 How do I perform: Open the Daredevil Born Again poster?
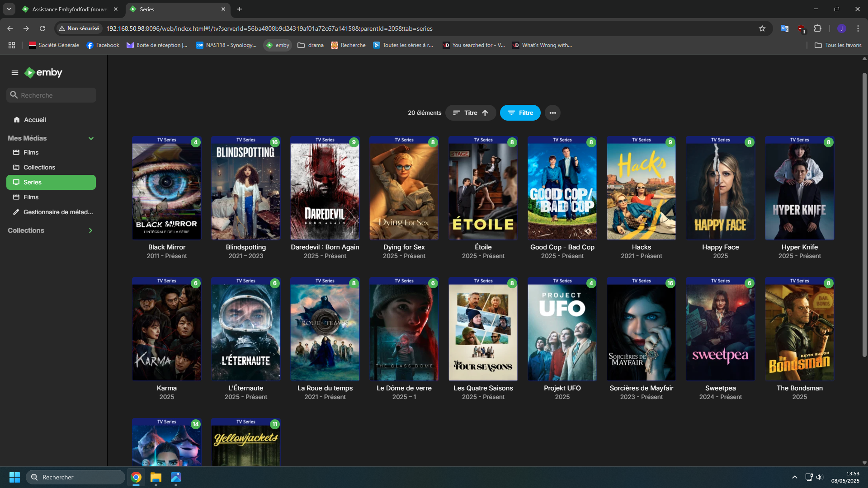pyautogui.click(x=325, y=190)
